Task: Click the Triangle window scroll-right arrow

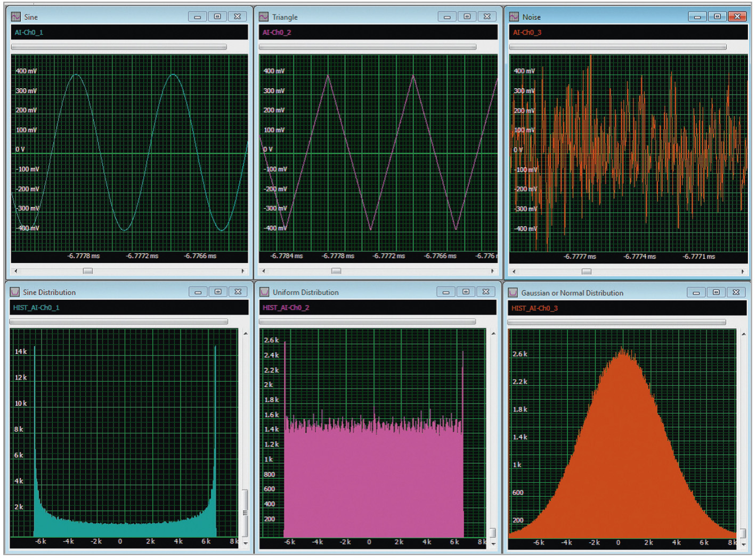Action: pos(492,271)
